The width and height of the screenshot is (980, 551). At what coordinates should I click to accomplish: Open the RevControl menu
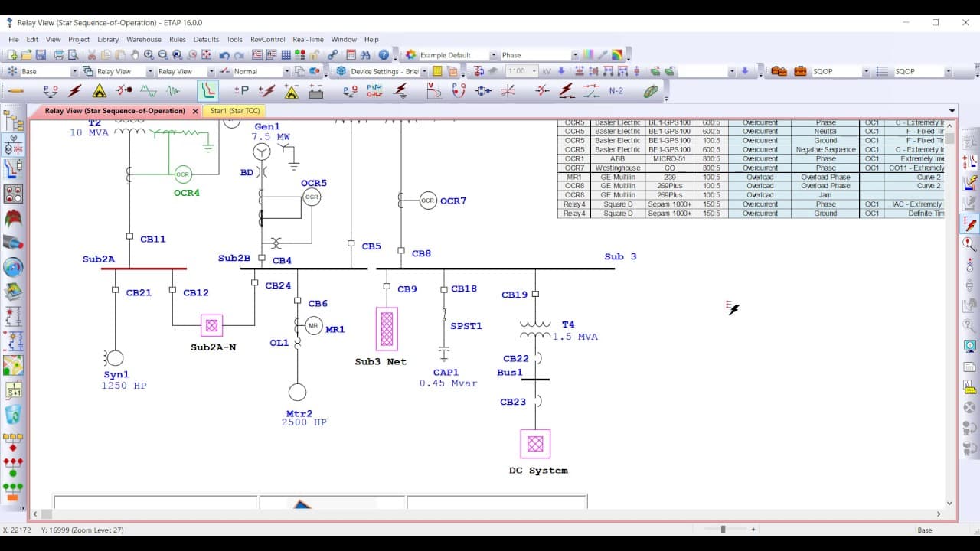point(268,39)
